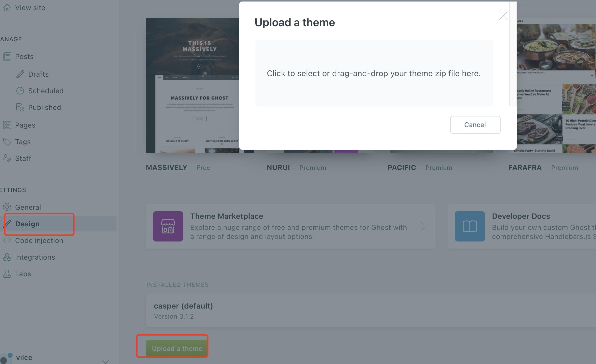Open Published posts list
This screenshot has width=596, height=364.
(44, 107)
